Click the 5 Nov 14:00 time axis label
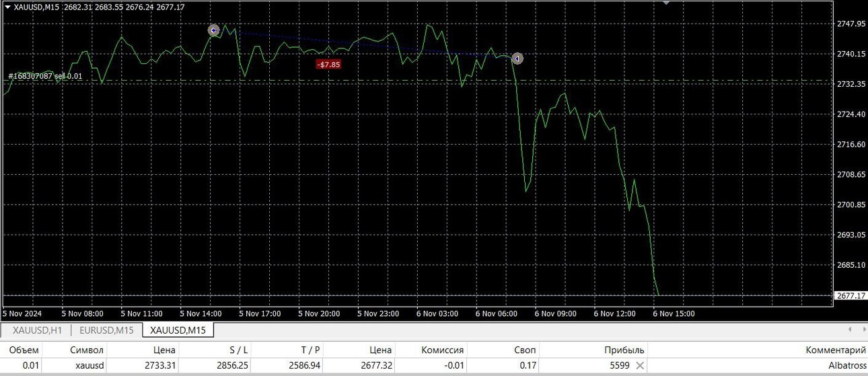The image size is (868, 376). click(201, 313)
